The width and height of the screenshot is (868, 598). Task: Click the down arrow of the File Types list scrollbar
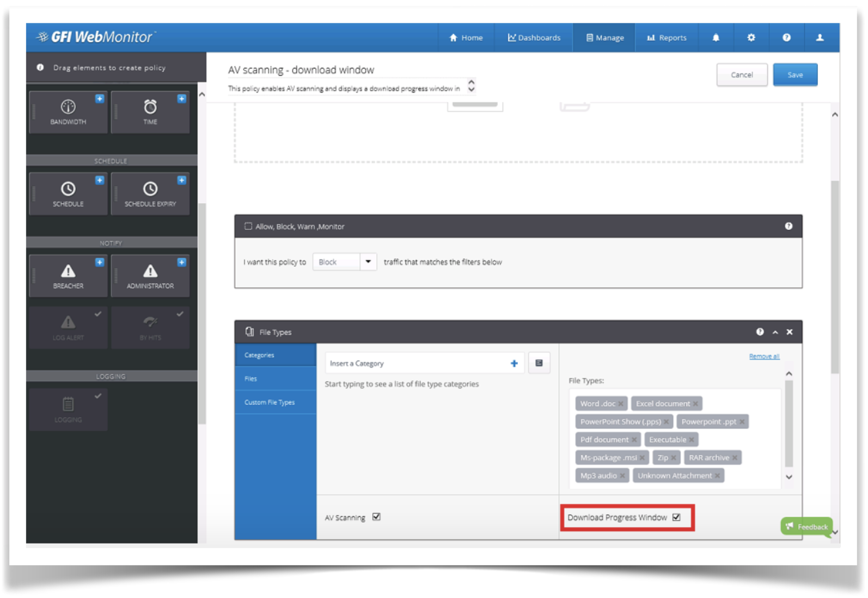pyautogui.click(x=789, y=477)
